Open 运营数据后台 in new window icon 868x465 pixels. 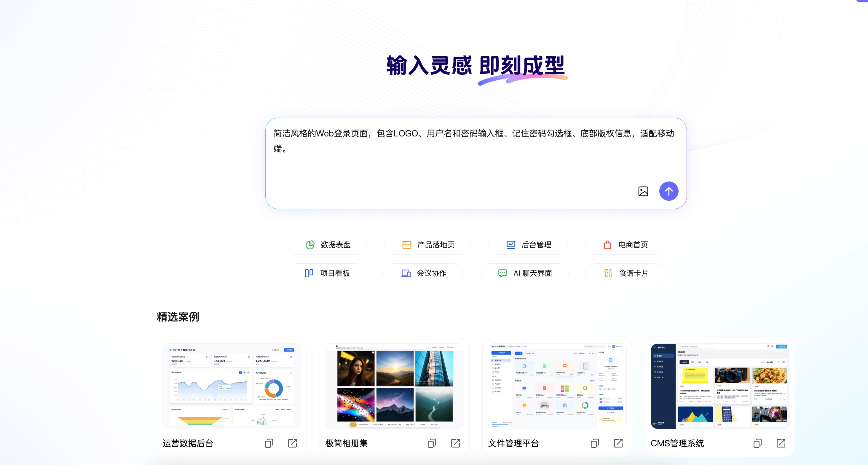point(293,443)
